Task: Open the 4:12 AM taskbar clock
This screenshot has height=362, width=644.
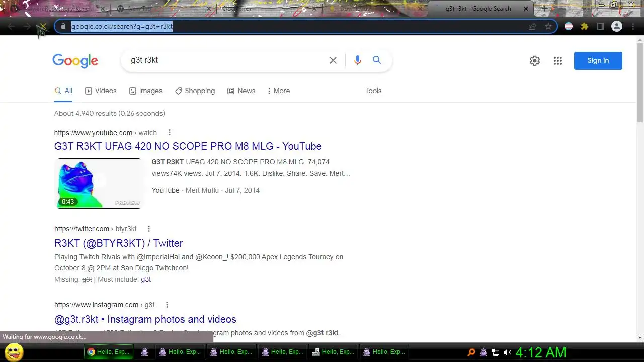Action: coord(541,352)
